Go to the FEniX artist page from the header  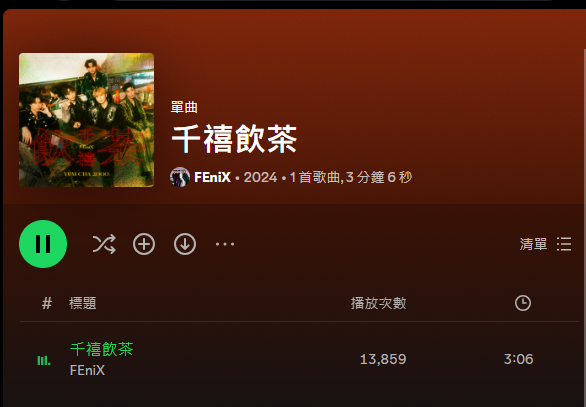pos(212,177)
